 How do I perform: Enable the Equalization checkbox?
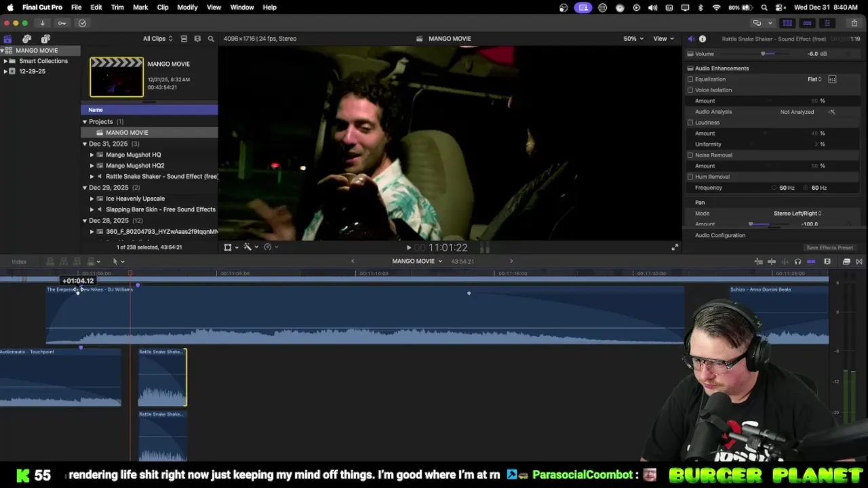click(x=690, y=79)
